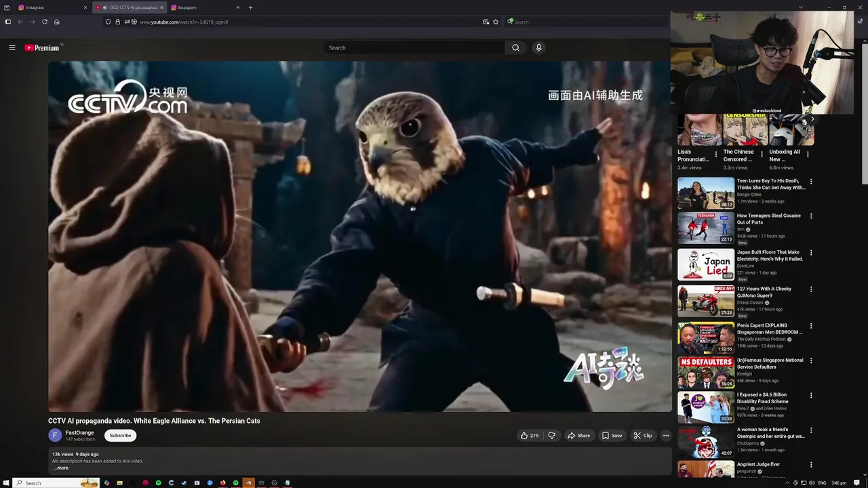The width and height of the screenshot is (868, 488).
Task: Start voice search with microphone icon
Action: [538, 47]
